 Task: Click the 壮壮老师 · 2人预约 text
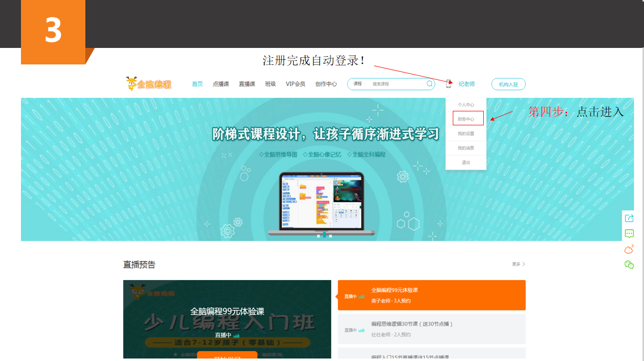[x=391, y=335]
